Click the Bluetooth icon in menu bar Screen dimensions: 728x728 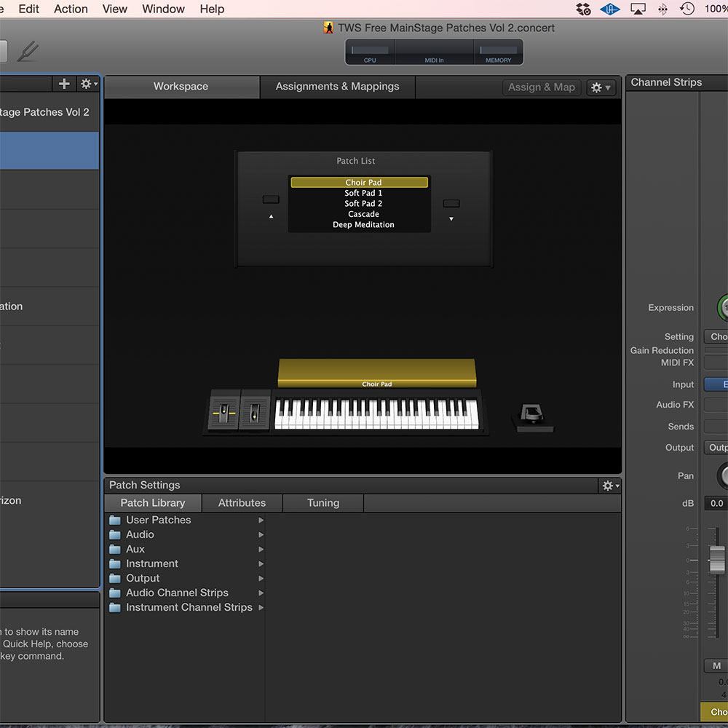click(x=662, y=9)
